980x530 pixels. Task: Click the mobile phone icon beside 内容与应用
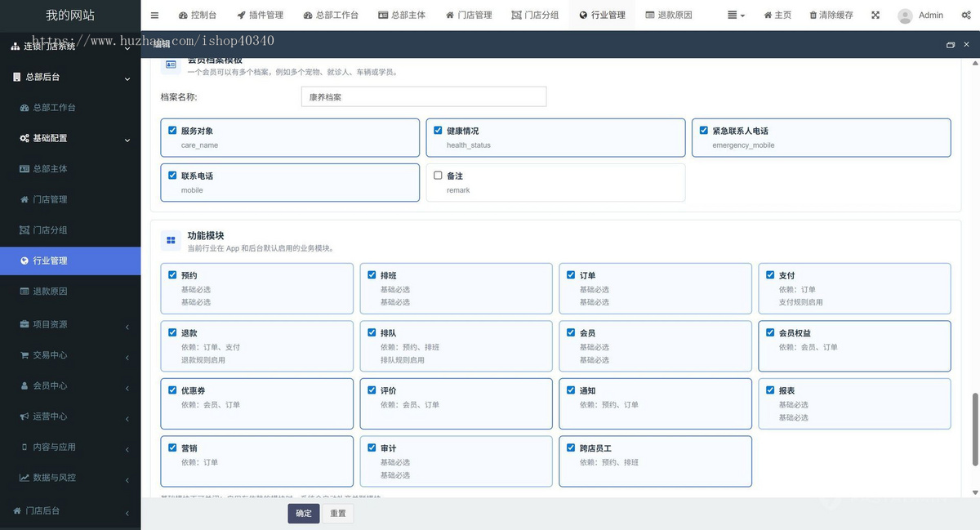click(x=24, y=447)
